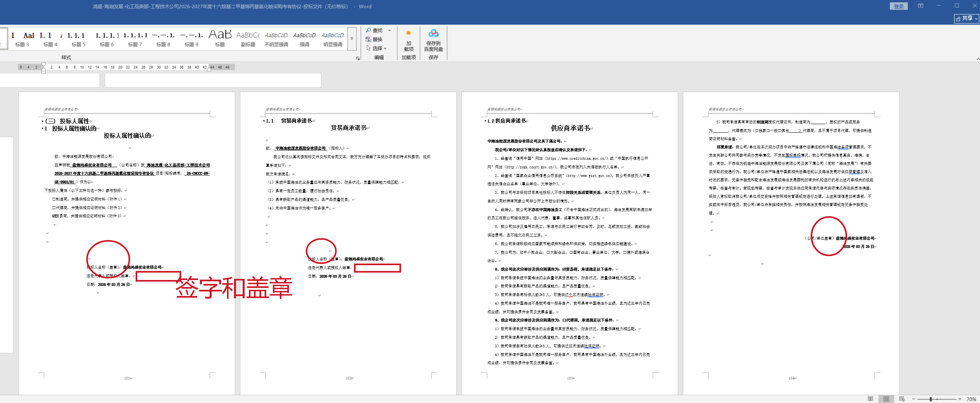This screenshot has width=980, height=403.
Task: Click page number "183" in footer
Action: 570,378
